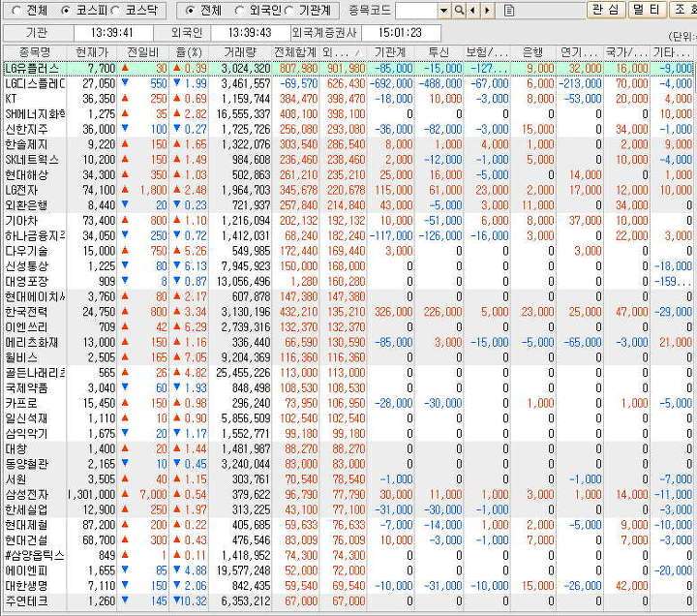
Task: Select the 전체 market radio button
Action: [x=15, y=11]
